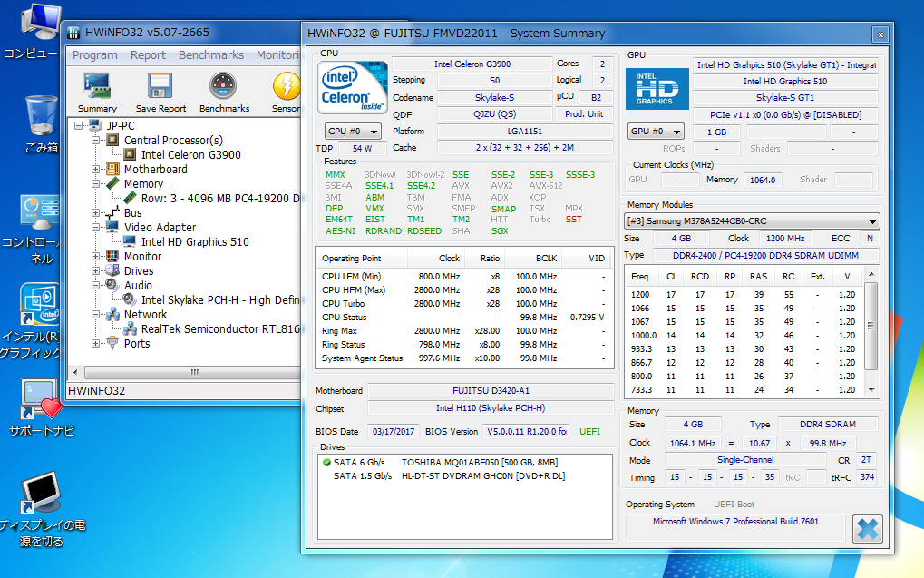This screenshot has height=578, width=924.
Task: Open the Report menu
Action: (x=148, y=55)
